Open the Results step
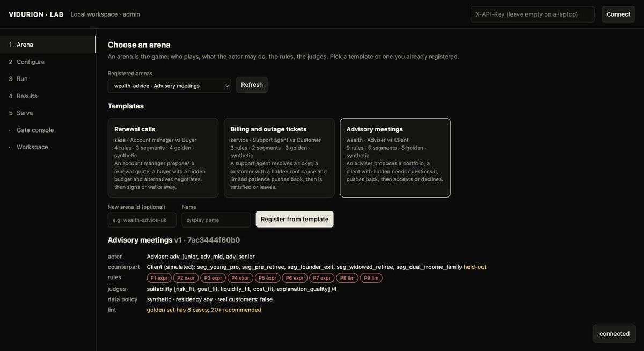The width and height of the screenshot is (644, 351). (x=48, y=96)
